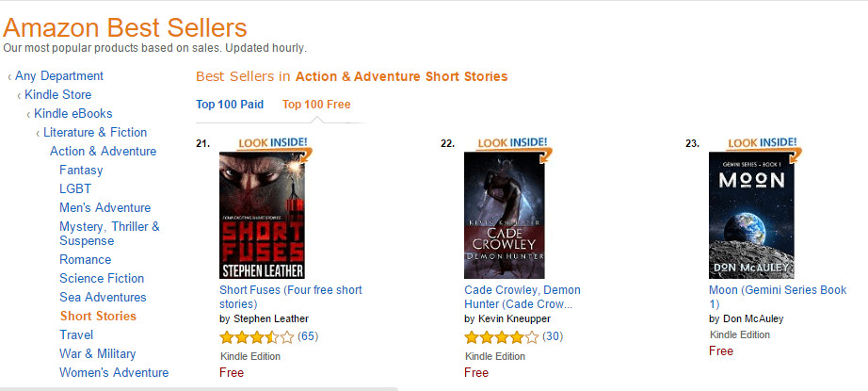Open the Moon book cover image
This screenshot has height=391, width=868.
tap(752, 216)
